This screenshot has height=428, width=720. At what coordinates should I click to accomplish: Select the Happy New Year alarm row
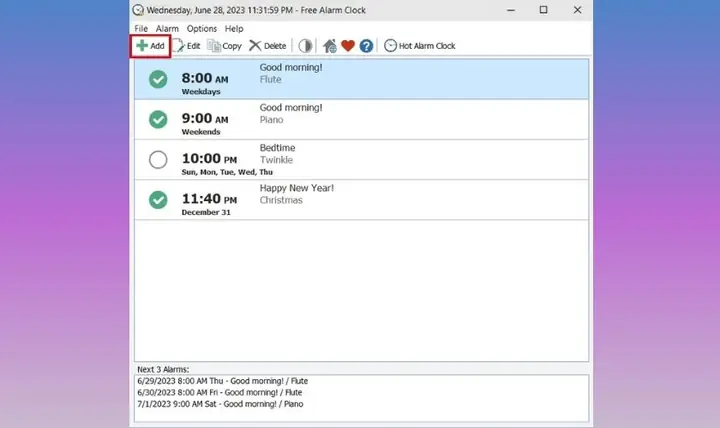[x=361, y=200]
